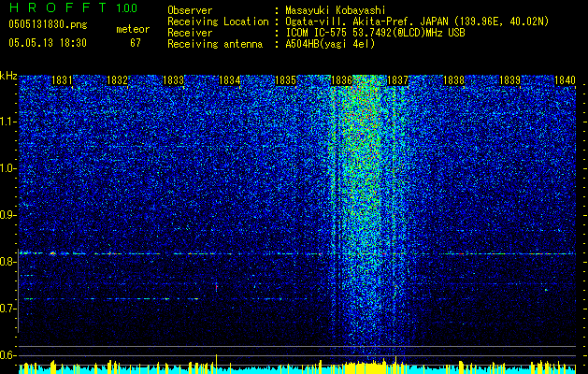The image size is (588, 374).
Task: Click the tall yellow spike in the bottom level graph near 1834
Action: [x=216, y=362]
